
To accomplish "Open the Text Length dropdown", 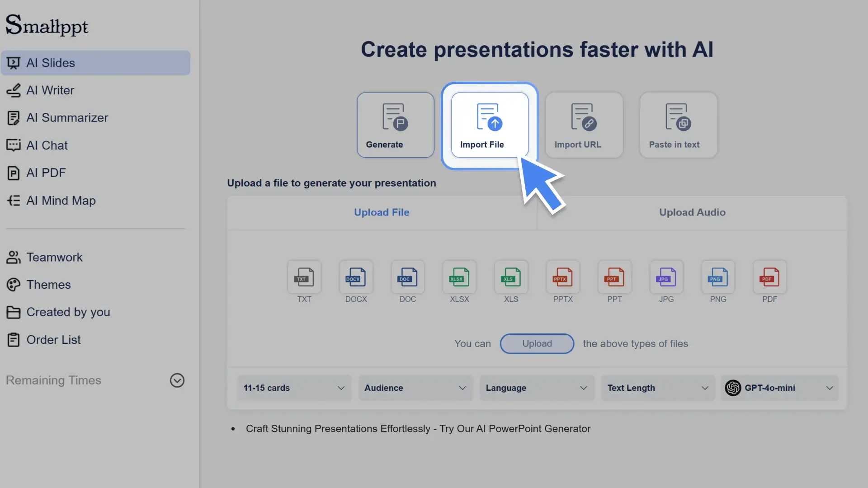I will click(657, 388).
